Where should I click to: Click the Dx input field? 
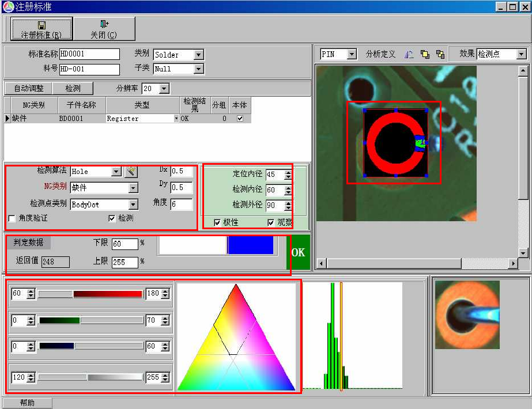tap(182, 171)
